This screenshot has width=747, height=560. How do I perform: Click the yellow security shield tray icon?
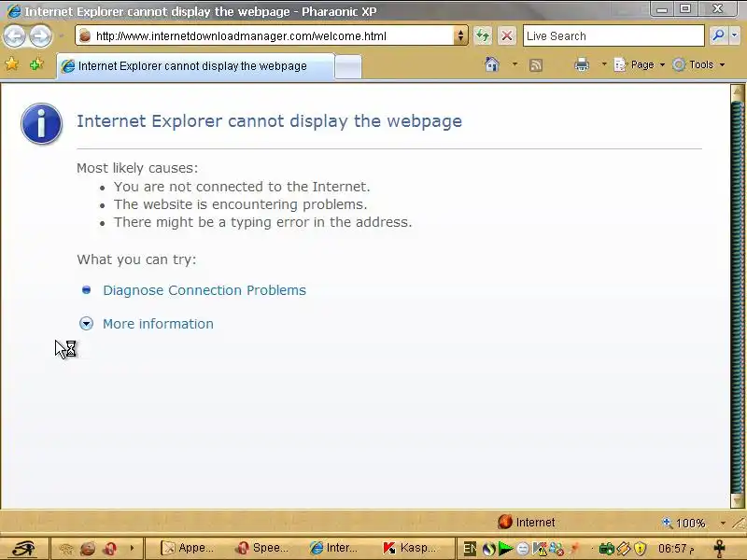point(641,549)
